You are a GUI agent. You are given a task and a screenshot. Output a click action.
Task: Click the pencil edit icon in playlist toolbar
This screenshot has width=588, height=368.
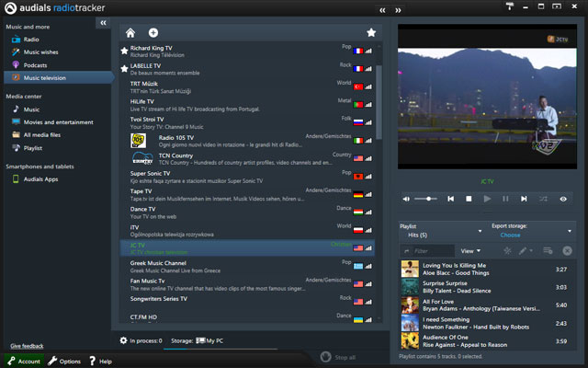click(523, 250)
